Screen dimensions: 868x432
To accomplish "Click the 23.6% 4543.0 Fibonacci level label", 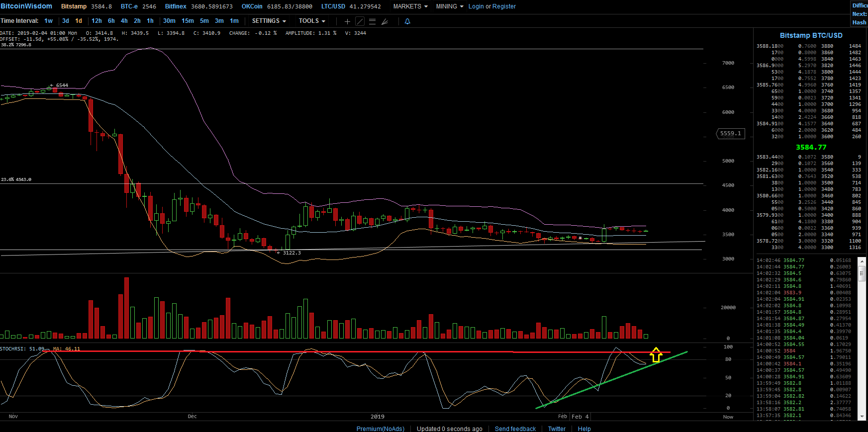I will click(x=16, y=179).
